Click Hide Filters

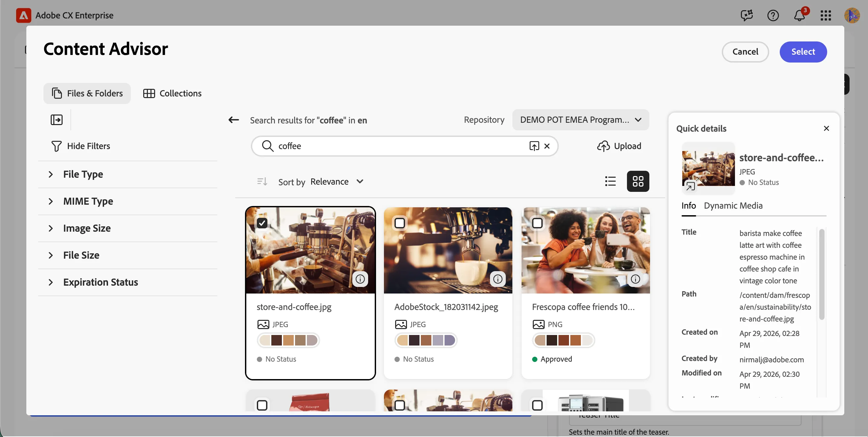pos(81,146)
